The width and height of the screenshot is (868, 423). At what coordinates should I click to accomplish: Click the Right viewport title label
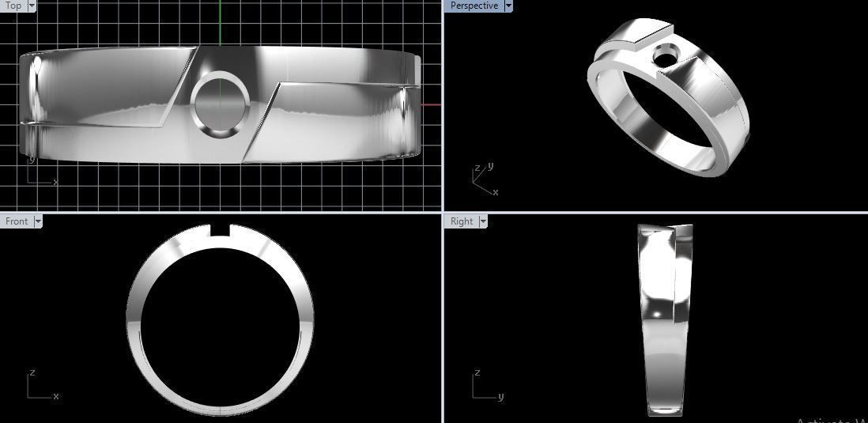[461, 221]
